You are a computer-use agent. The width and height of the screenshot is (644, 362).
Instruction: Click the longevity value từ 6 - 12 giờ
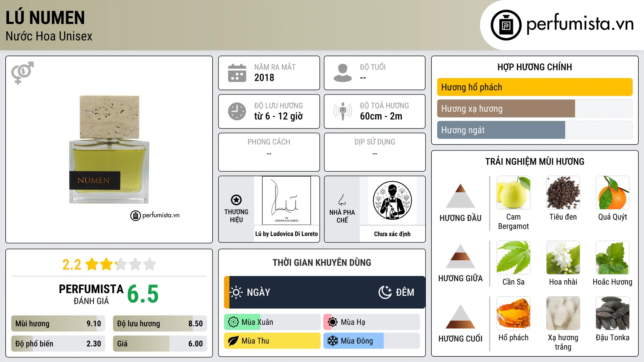tap(279, 116)
